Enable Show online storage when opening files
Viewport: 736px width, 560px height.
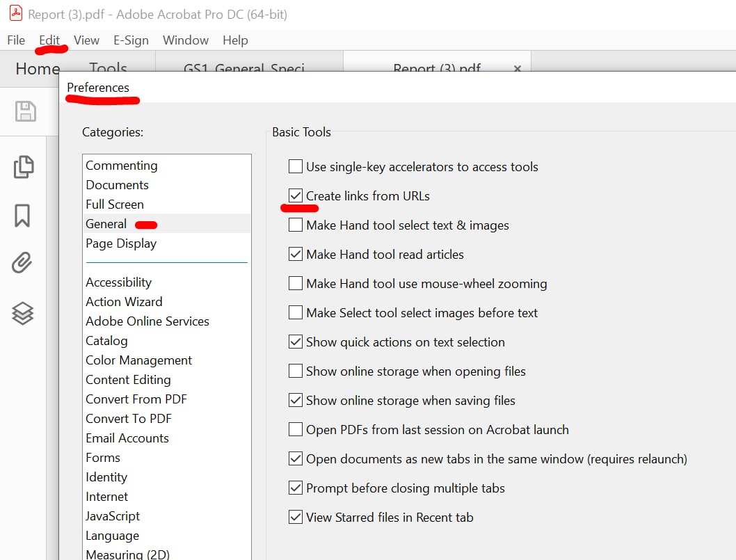tap(295, 371)
